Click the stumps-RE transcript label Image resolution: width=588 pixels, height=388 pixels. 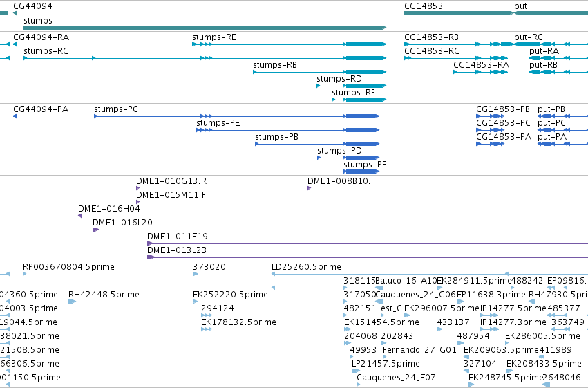click(214, 37)
